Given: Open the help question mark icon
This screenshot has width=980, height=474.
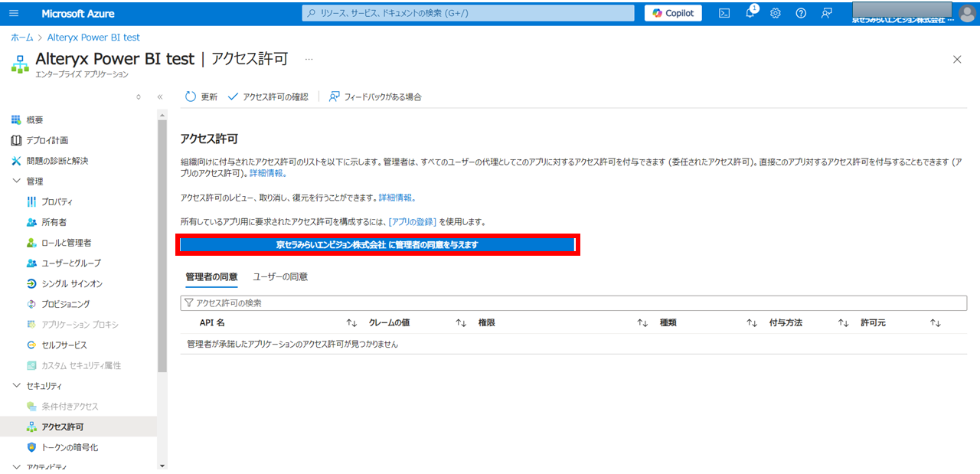Looking at the screenshot, I should (801, 13).
